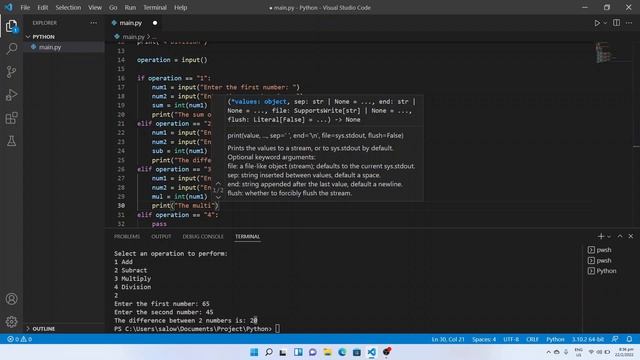Show hidden system tray icons
The height and width of the screenshot is (360, 640).
click(x=548, y=352)
